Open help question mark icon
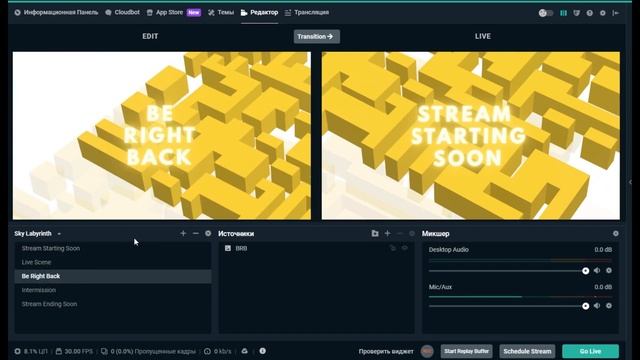This screenshot has height=360, width=640. [x=589, y=13]
